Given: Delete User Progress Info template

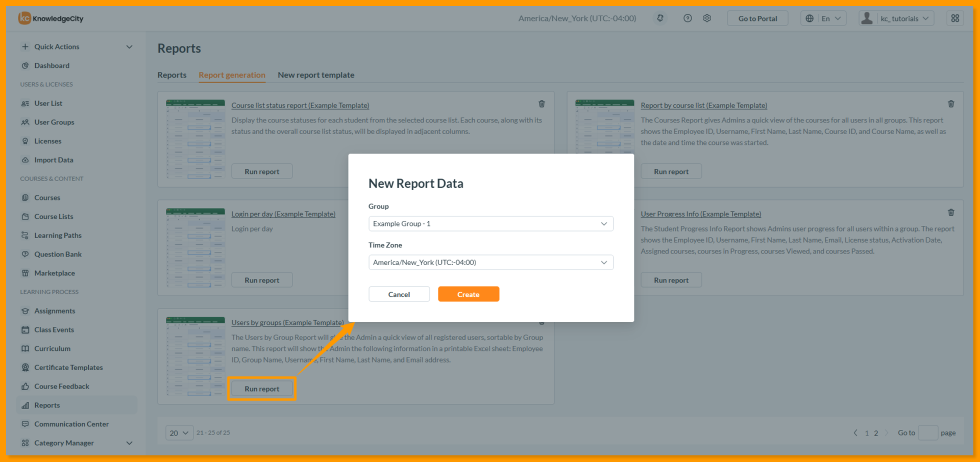Looking at the screenshot, I should [x=951, y=213].
